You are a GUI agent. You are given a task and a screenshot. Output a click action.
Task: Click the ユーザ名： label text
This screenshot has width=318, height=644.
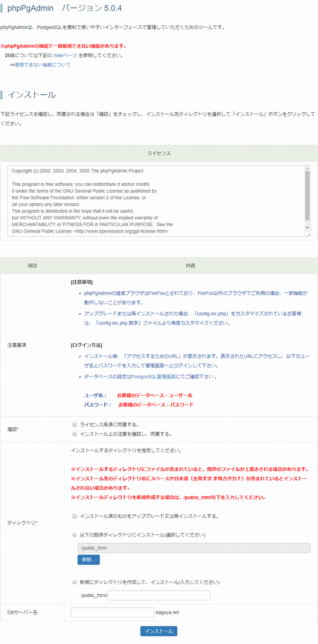96,395
